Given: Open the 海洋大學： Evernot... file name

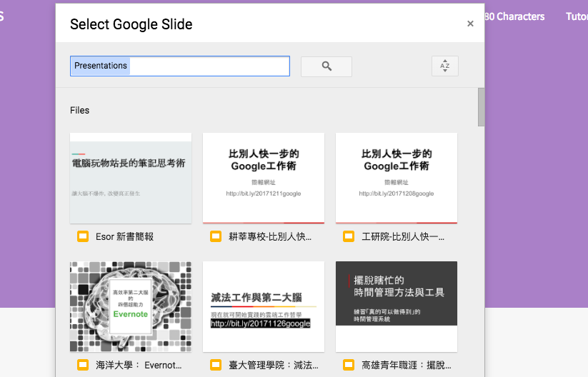Looking at the screenshot, I should click(x=139, y=365).
